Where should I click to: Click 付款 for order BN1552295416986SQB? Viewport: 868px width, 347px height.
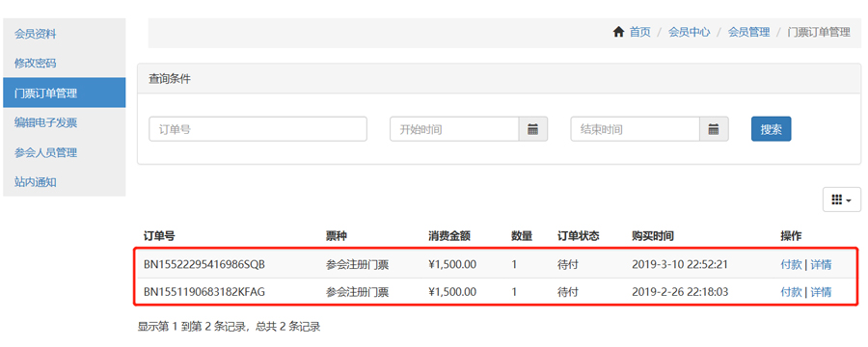tap(791, 264)
